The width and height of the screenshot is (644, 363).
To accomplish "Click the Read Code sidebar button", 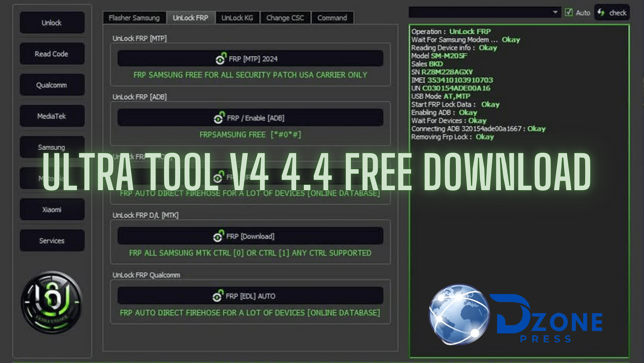I will click(52, 54).
